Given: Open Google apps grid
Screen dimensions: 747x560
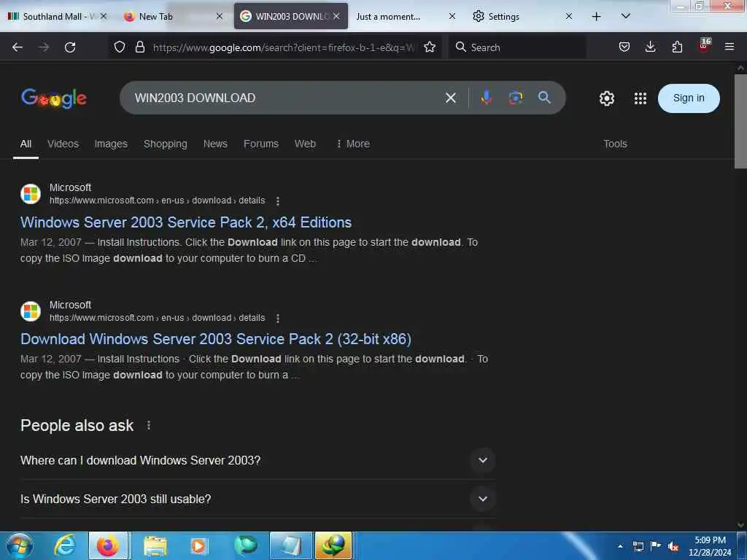Looking at the screenshot, I should (640, 98).
